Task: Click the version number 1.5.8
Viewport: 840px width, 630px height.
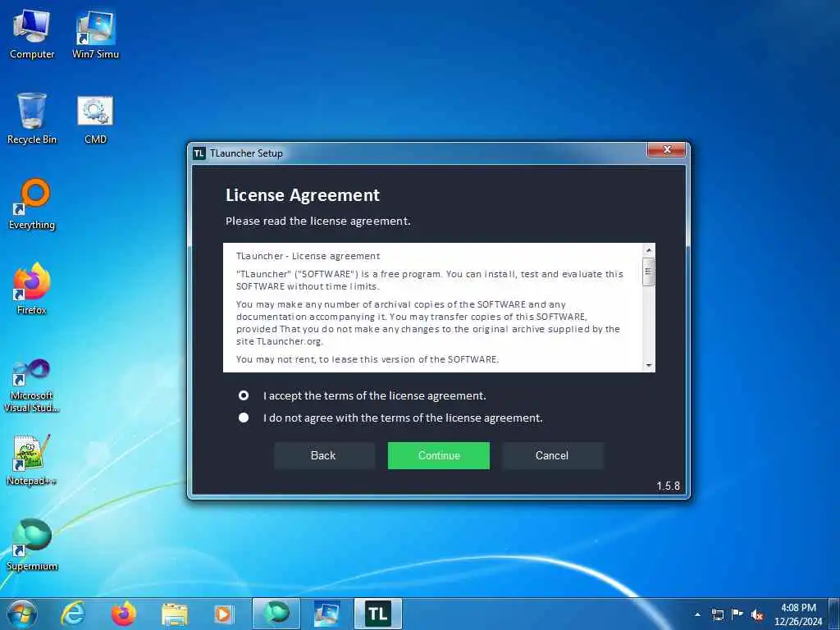Action: point(668,486)
